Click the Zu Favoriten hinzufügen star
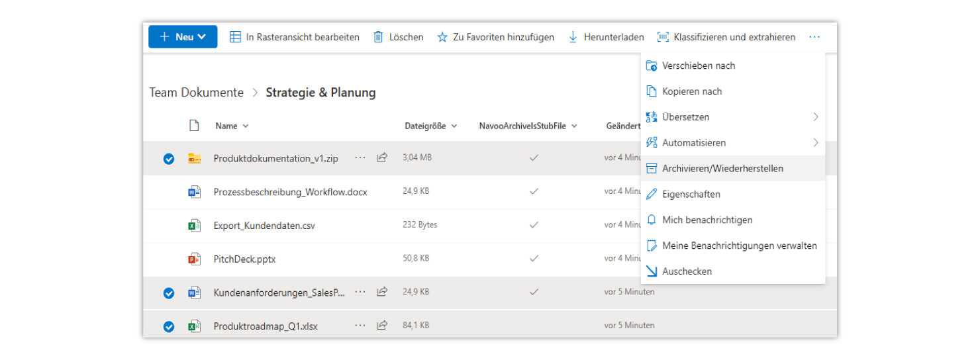Viewport: 980px width, 360px height. coord(442,37)
